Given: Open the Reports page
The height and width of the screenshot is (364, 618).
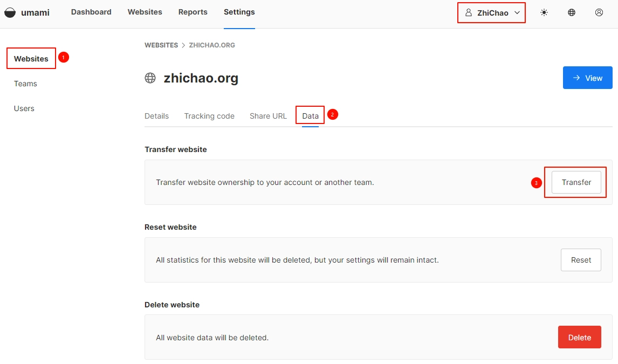Looking at the screenshot, I should click(x=193, y=12).
